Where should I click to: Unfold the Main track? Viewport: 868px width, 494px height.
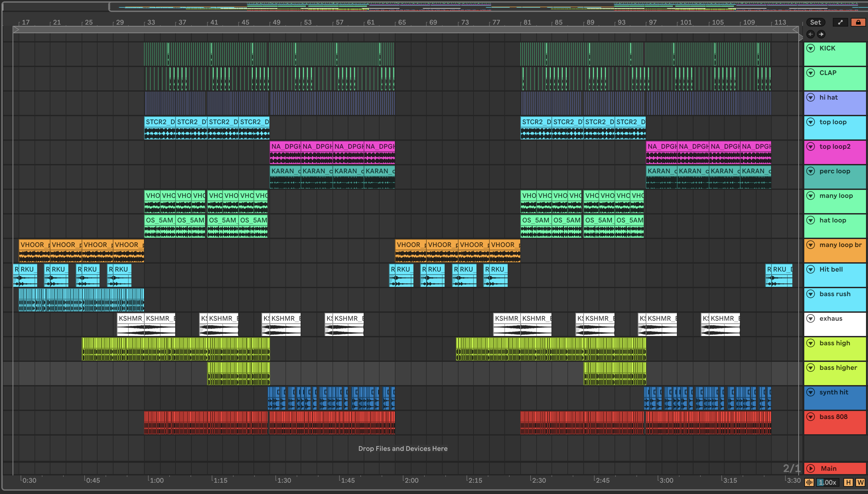point(810,468)
